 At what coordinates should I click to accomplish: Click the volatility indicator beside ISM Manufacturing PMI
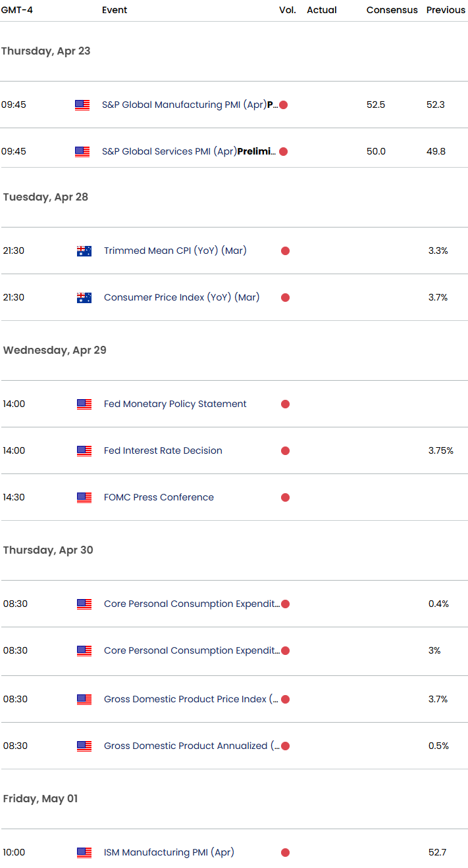tap(285, 852)
